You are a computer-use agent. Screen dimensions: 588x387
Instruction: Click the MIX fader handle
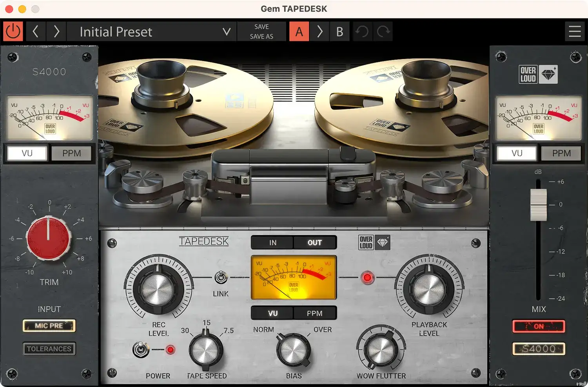tap(538, 205)
